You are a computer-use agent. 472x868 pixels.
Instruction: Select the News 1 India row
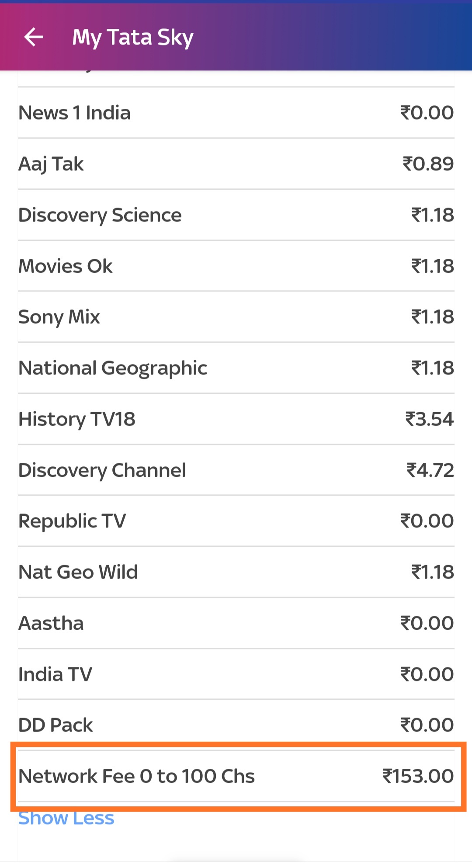pyautogui.click(x=236, y=113)
